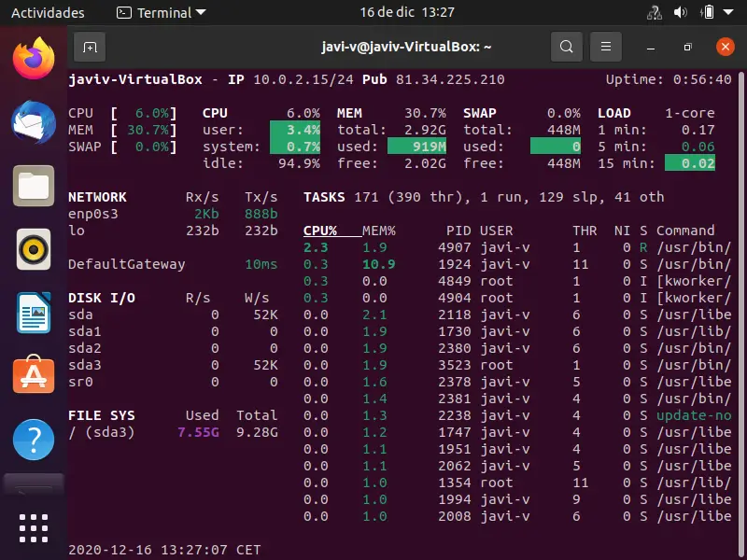Click the CPU% column header in tasks

pyautogui.click(x=320, y=231)
